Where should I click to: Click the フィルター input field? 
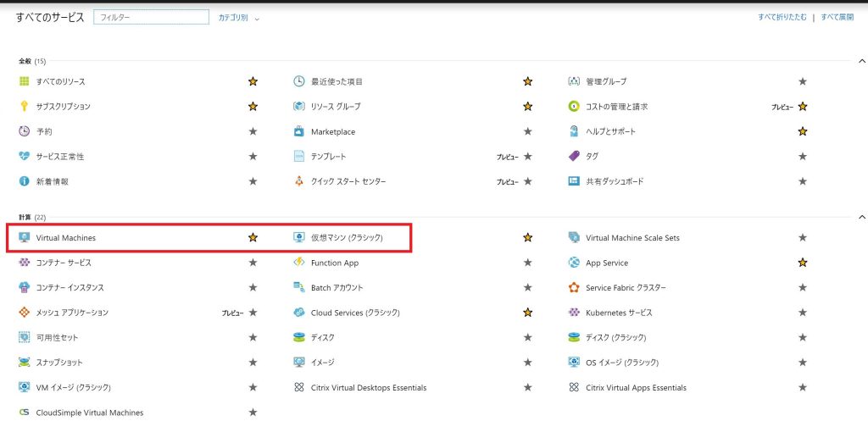coord(152,18)
